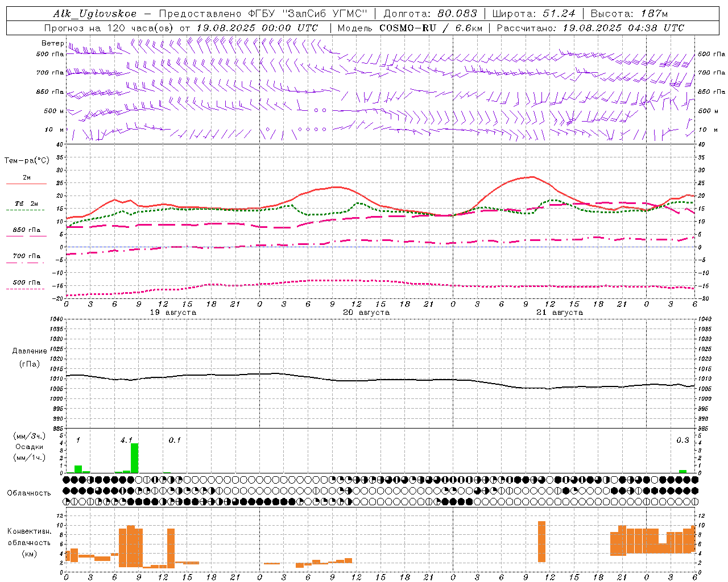Click the Ветер wind panel label
728x582 pixels.
click(x=52, y=43)
